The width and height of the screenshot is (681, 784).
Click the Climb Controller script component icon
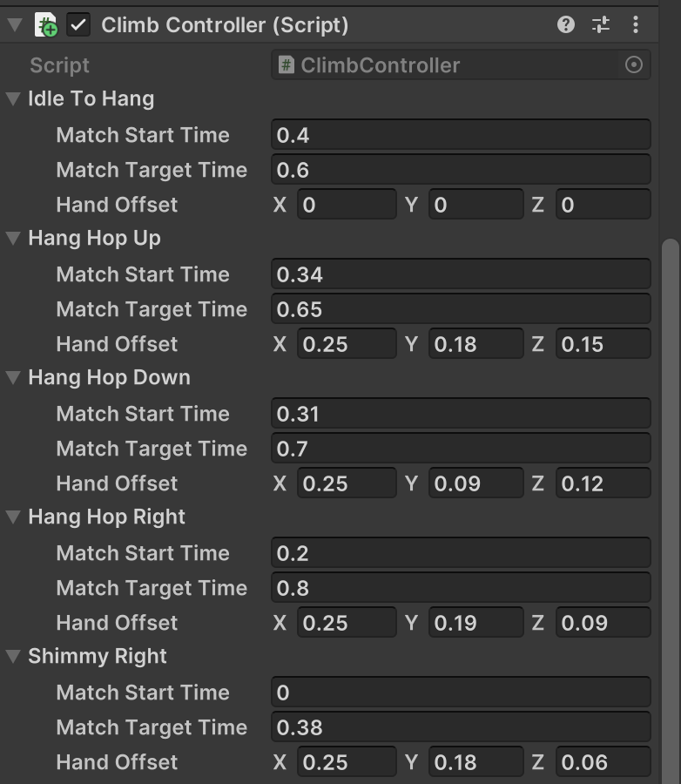tap(45, 25)
